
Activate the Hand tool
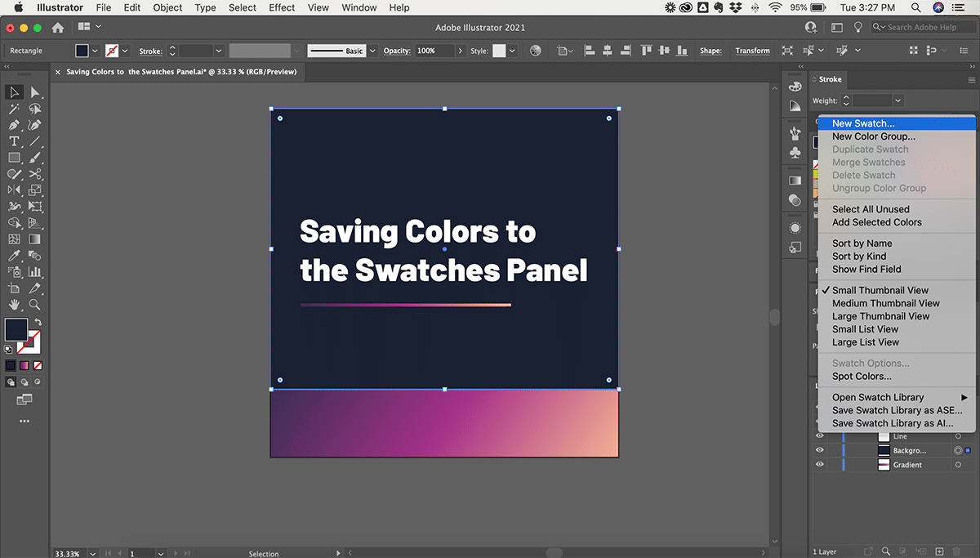(14, 304)
